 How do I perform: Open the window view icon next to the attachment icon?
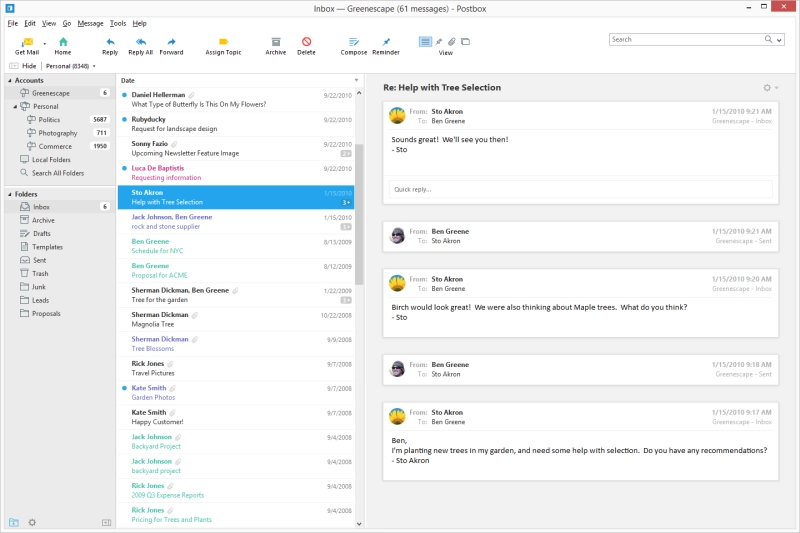point(465,42)
